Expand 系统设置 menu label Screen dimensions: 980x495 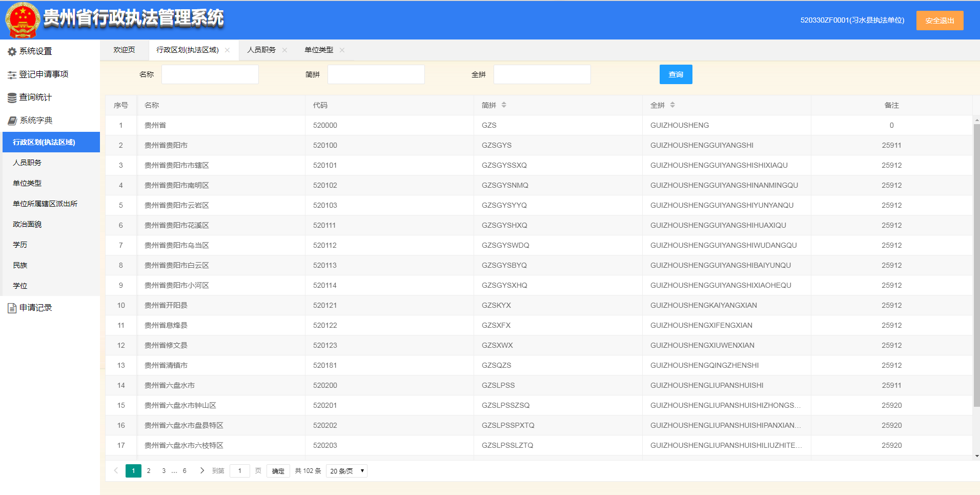35,51
